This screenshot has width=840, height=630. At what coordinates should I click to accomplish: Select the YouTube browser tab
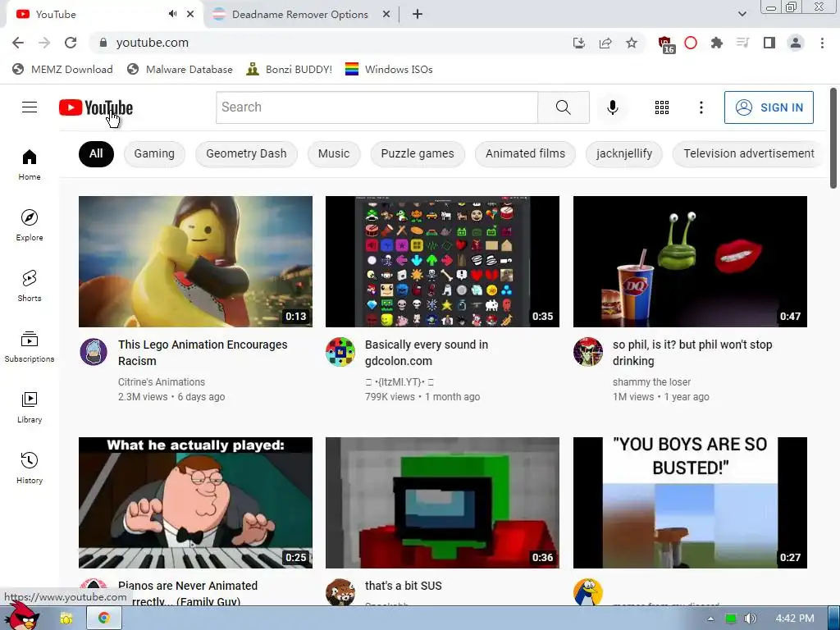[97, 15]
